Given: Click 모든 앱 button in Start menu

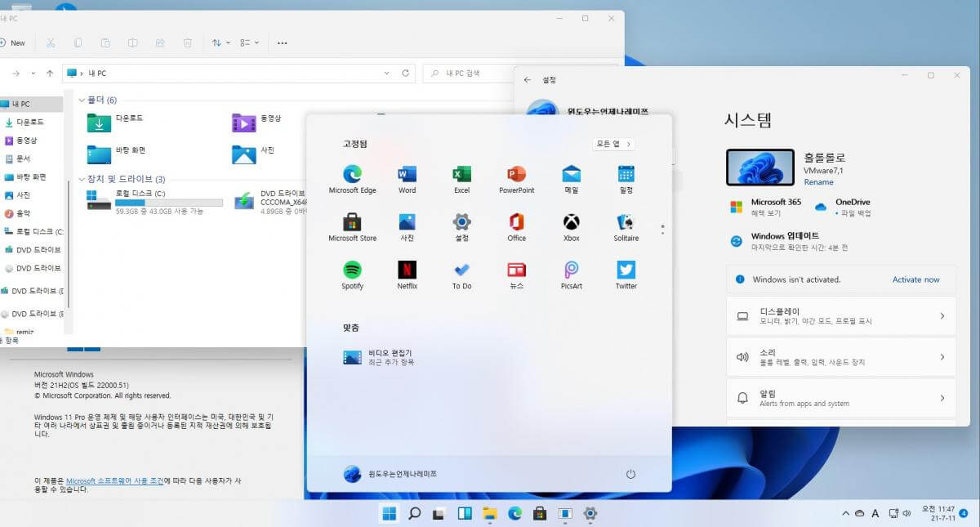Looking at the screenshot, I should pos(614,144).
